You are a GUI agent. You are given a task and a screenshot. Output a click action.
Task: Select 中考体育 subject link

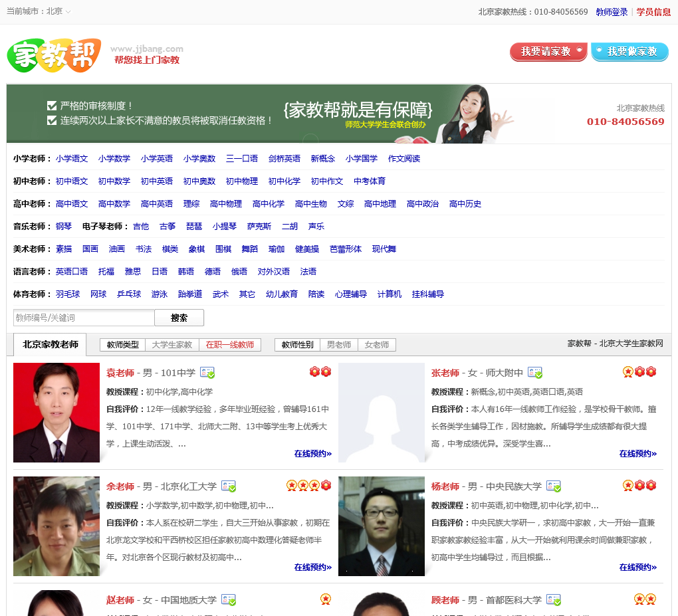pos(370,181)
